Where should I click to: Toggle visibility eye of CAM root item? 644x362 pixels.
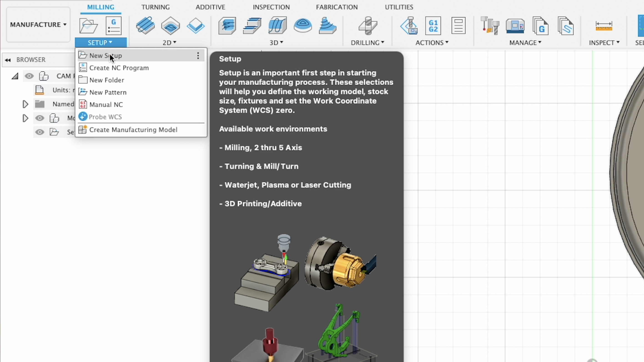coord(29,76)
